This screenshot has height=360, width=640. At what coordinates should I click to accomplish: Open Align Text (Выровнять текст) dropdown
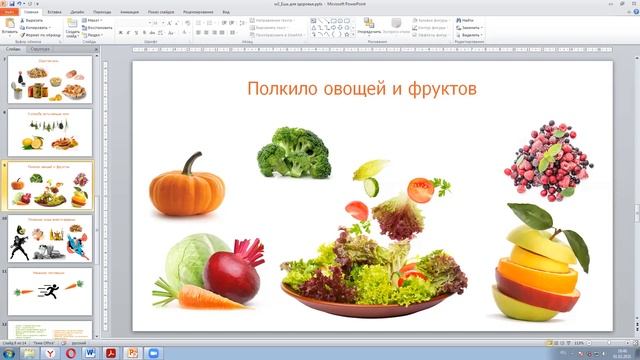(x=269, y=28)
